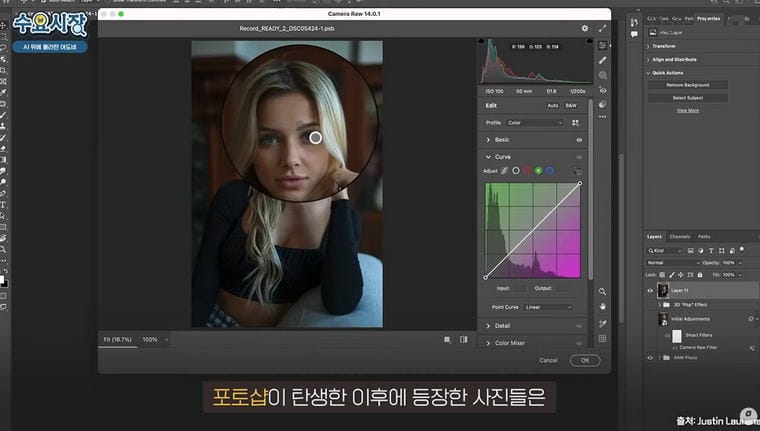The height and width of the screenshot is (431, 760).
Task: Expand Align and Distribute section
Action: [x=648, y=60]
